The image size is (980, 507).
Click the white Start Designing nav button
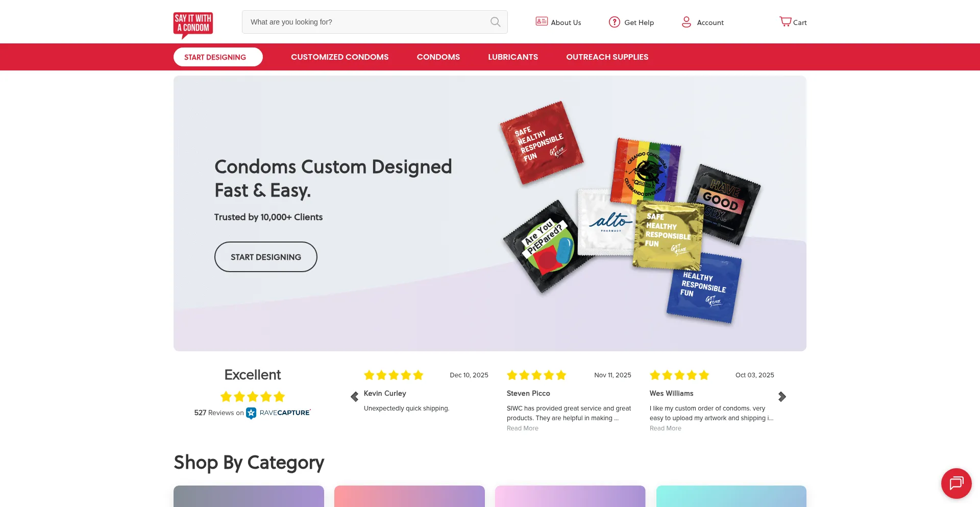[x=218, y=57]
